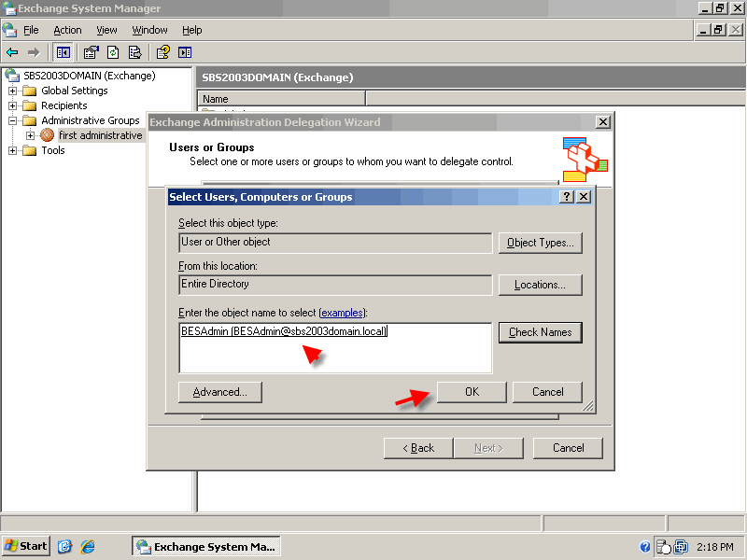Click the Recipients folder icon
747x560 pixels.
tap(30, 105)
